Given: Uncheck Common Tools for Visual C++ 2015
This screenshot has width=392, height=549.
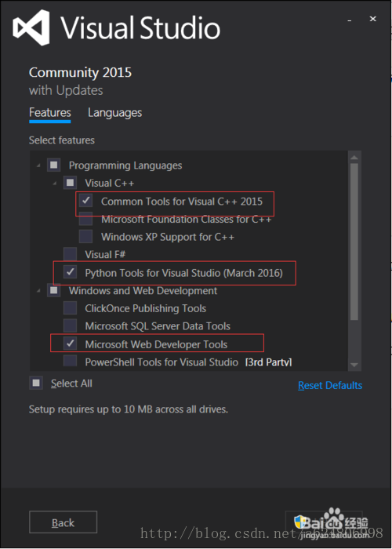Looking at the screenshot, I should click(86, 201).
